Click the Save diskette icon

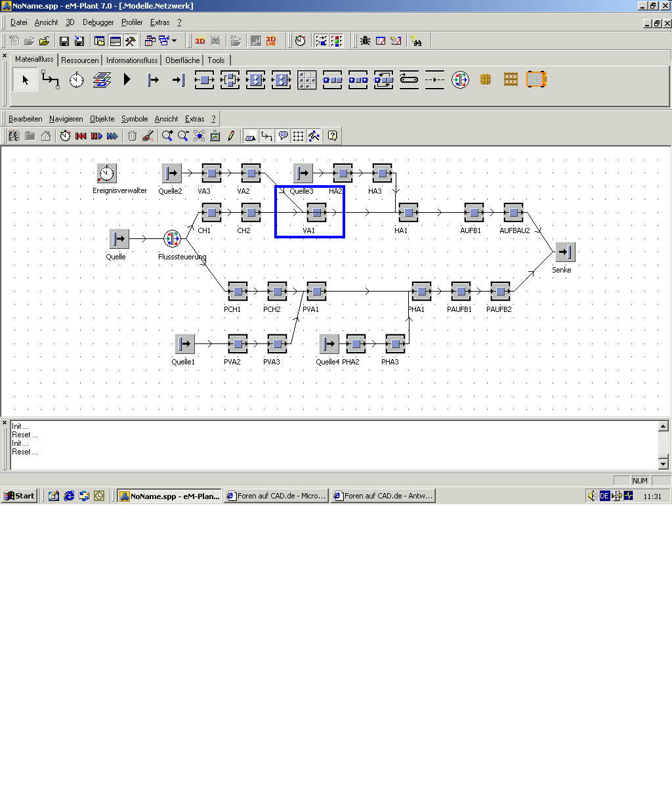[64, 41]
